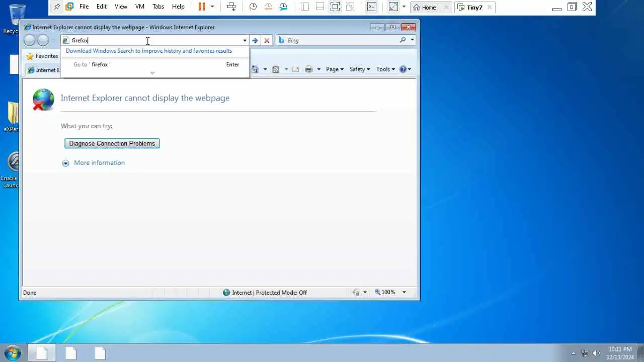Expand the autocomplete list chevron
The image size is (644, 362).
pos(152,73)
